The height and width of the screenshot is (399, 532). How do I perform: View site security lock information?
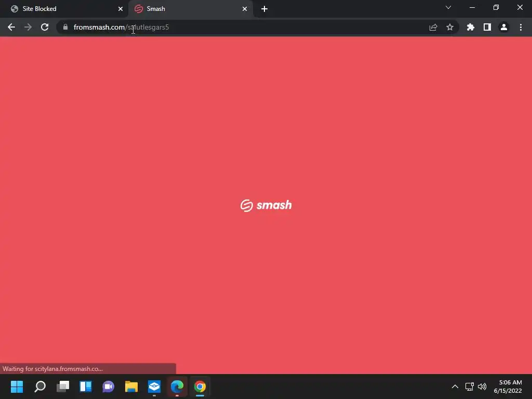[65, 27]
